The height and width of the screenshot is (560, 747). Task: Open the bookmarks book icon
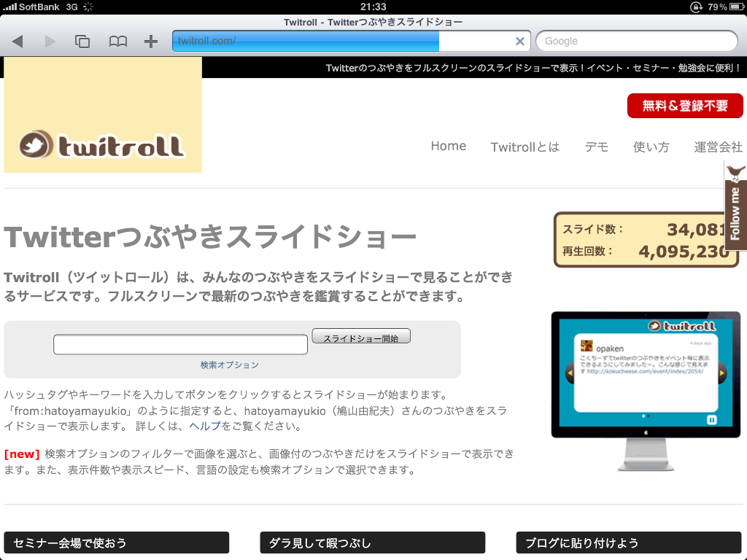pyautogui.click(x=117, y=42)
